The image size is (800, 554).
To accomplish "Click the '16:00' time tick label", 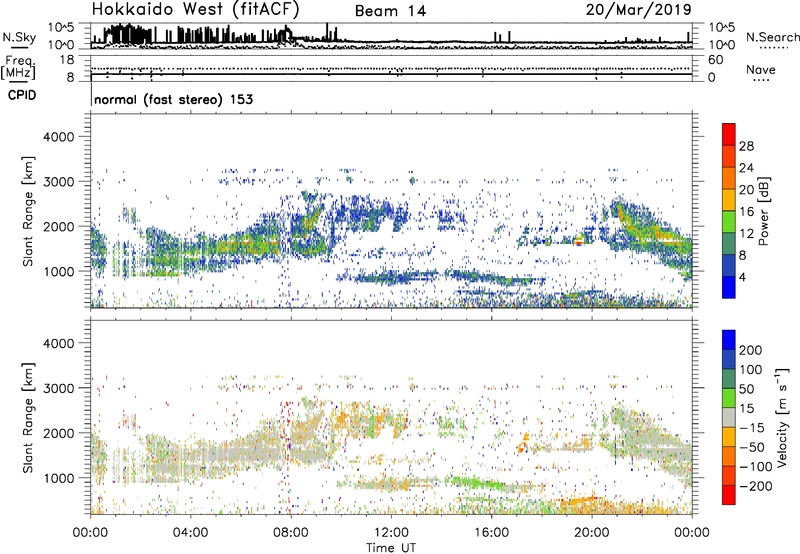I will coord(491,533).
